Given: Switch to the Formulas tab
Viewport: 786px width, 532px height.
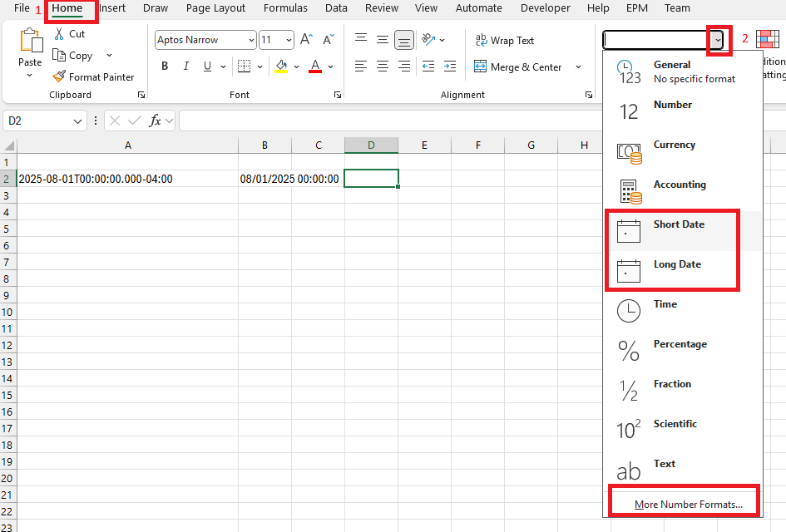Looking at the screenshot, I should point(285,8).
